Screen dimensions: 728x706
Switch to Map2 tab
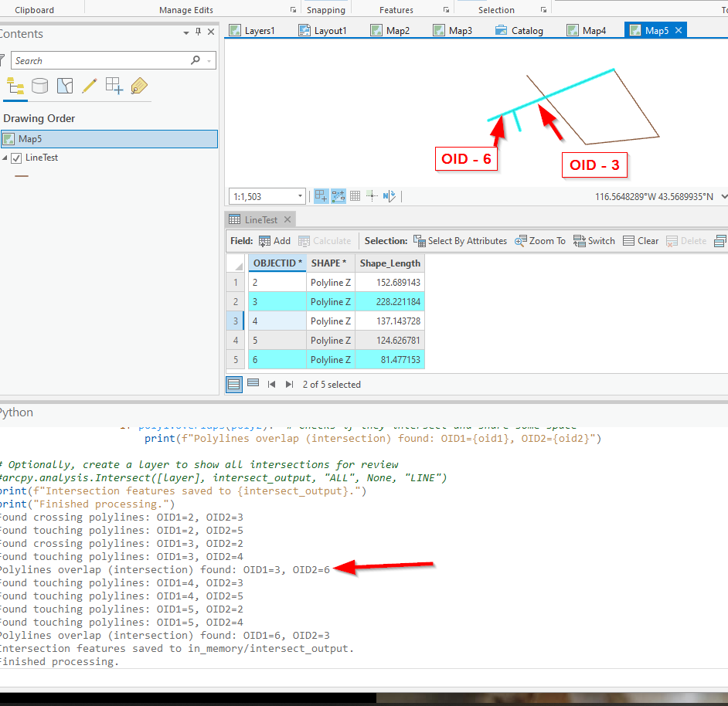coord(390,31)
